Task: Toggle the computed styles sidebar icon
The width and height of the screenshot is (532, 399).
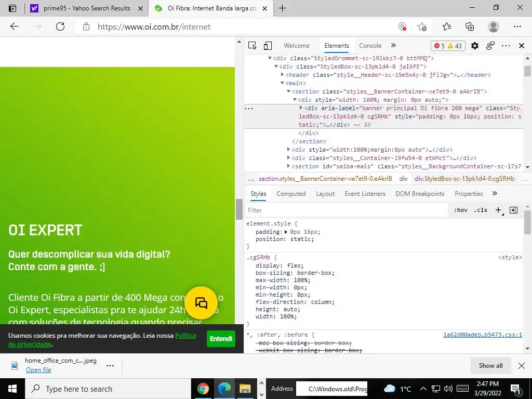Action: (x=514, y=210)
